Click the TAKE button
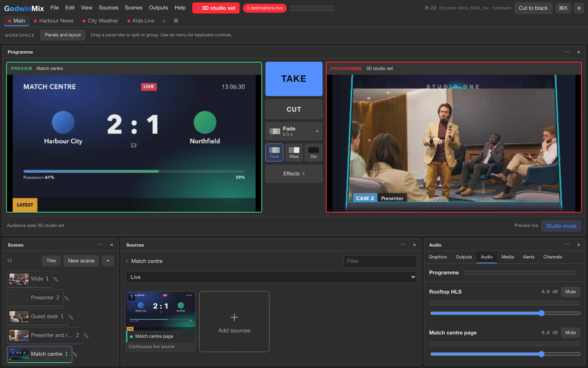Screen dimensions: 588x368 click(x=294, y=79)
